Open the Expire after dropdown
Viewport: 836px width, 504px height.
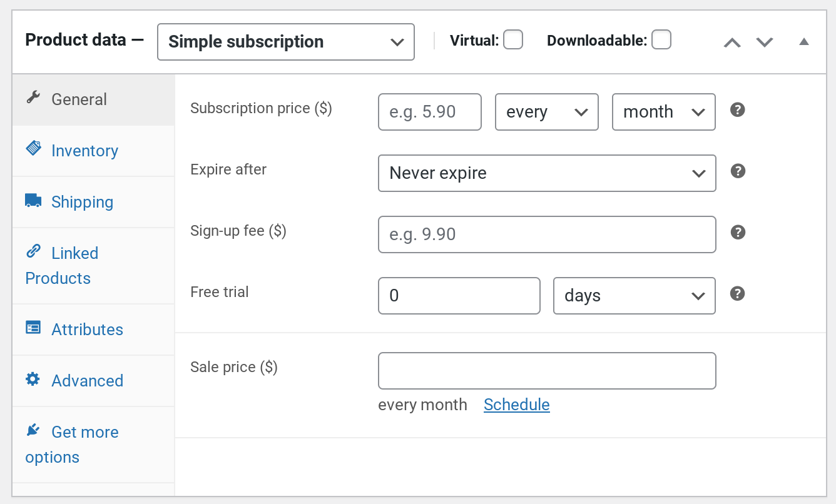pyautogui.click(x=547, y=173)
